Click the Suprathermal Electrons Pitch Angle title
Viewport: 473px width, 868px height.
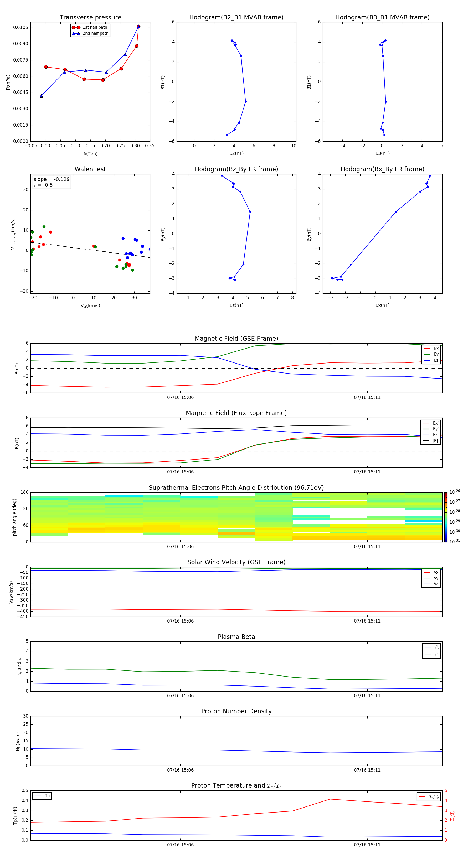point(236,488)
